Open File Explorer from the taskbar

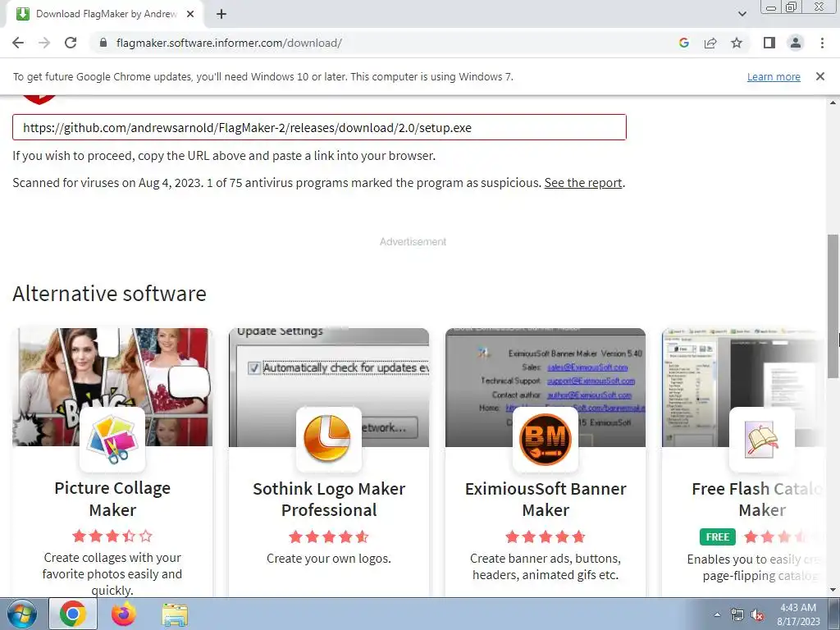click(175, 614)
